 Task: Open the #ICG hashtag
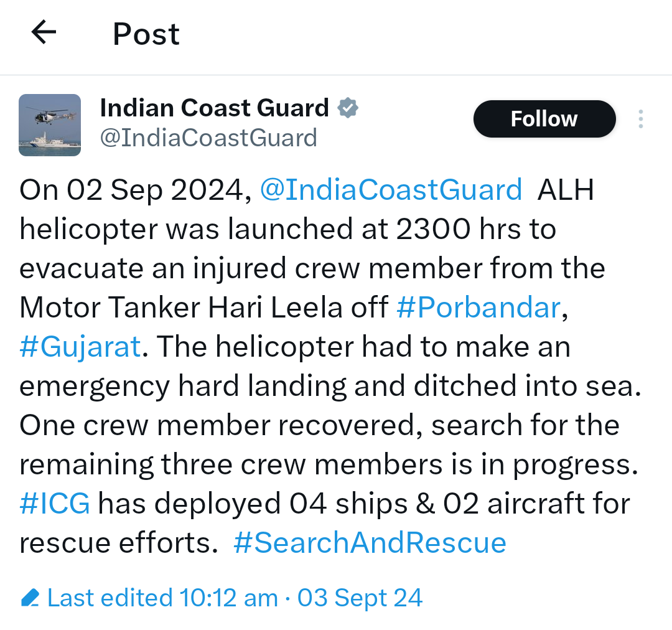tap(55, 504)
